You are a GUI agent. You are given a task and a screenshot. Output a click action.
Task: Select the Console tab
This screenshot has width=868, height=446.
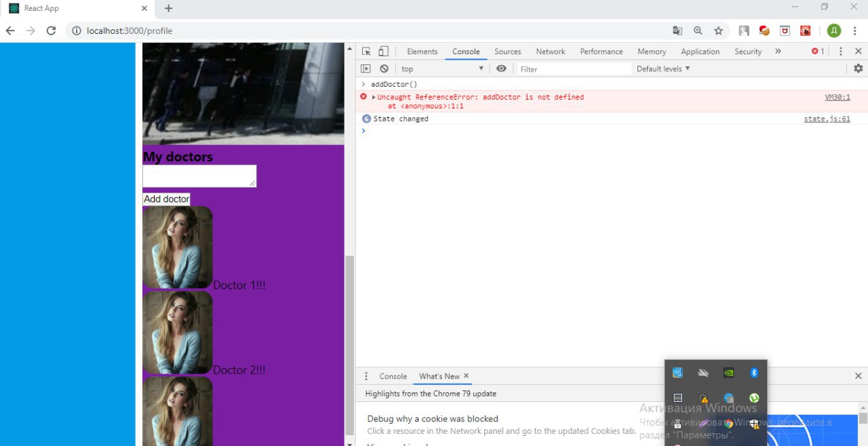pyautogui.click(x=466, y=52)
